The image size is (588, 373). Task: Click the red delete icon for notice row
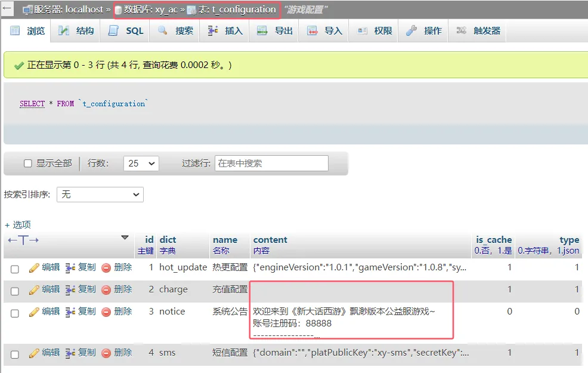[106, 312]
